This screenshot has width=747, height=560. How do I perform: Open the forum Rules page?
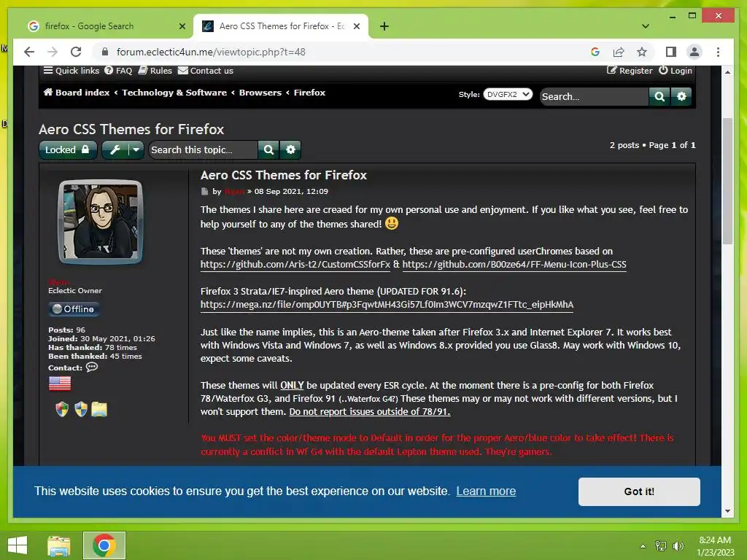pyautogui.click(x=155, y=71)
